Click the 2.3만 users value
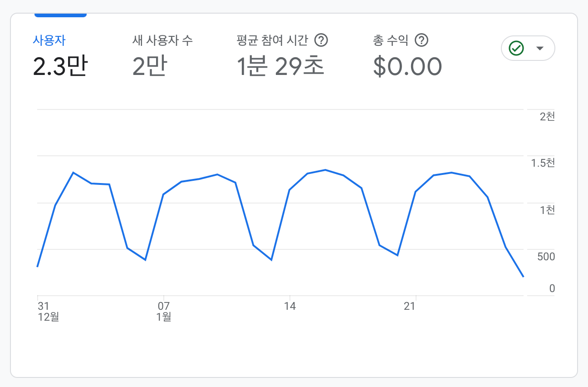The width and height of the screenshot is (588, 387). (60, 66)
